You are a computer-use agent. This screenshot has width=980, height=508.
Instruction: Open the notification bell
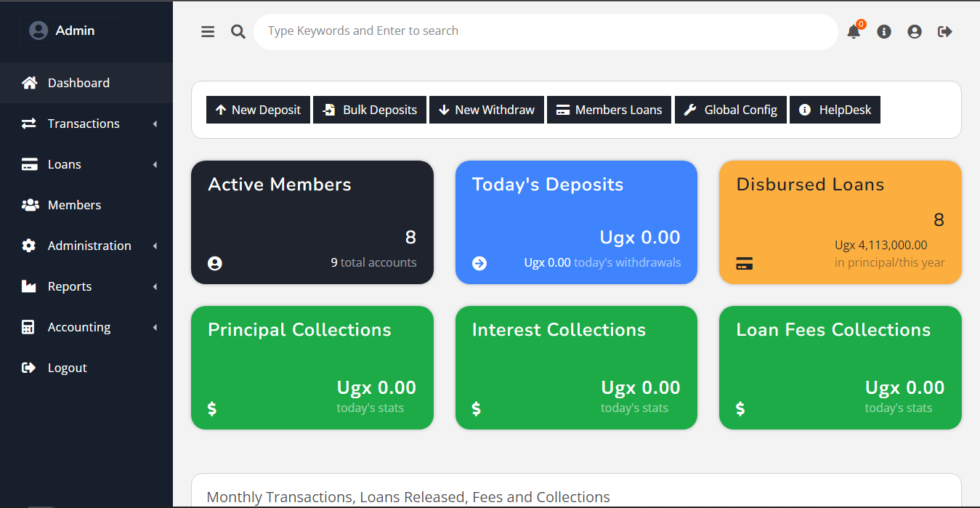coord(853,31)
